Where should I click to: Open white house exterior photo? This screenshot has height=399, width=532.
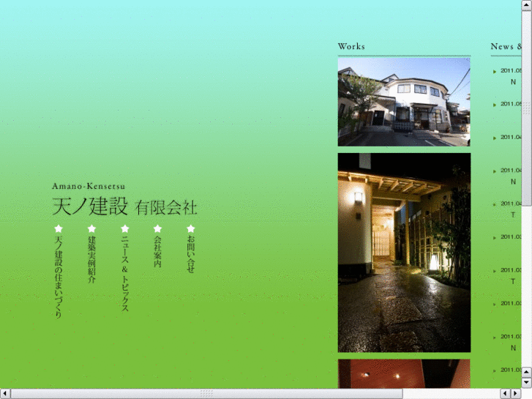click(x=404, y=102)
